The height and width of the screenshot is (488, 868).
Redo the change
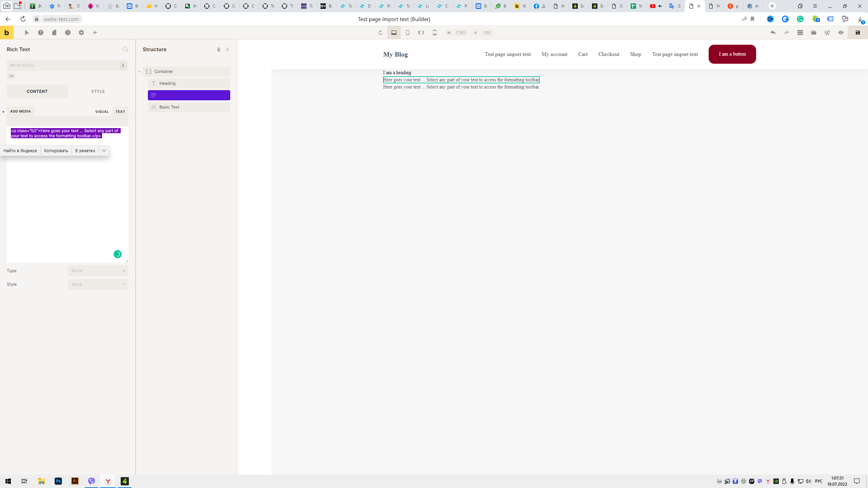click(787, 33)
